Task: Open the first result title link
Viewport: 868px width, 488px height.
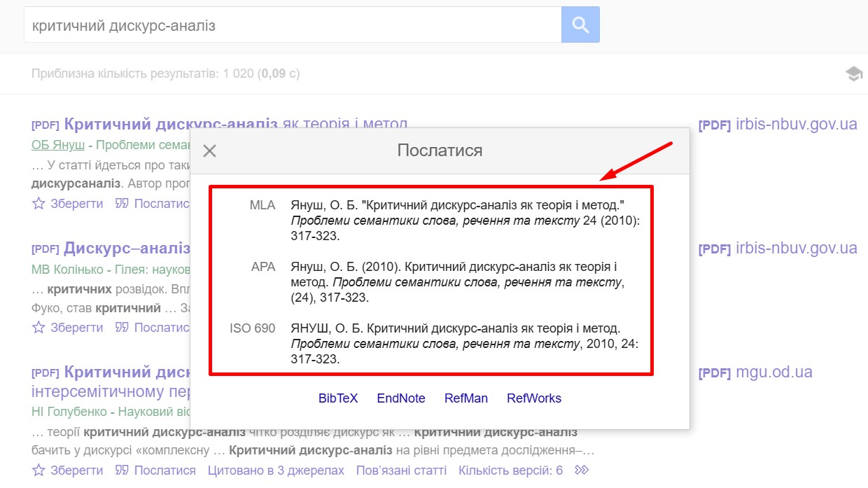Action: [236, 125]
